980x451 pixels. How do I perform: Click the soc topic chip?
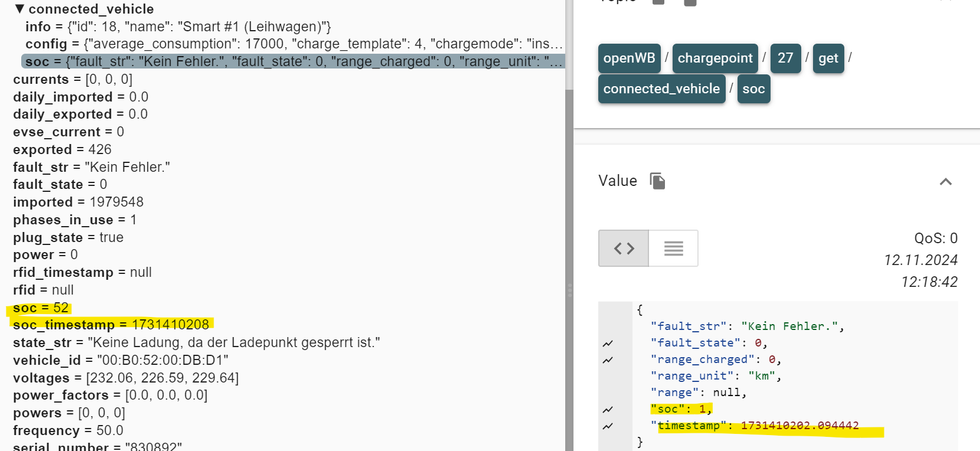coord(753,89)
